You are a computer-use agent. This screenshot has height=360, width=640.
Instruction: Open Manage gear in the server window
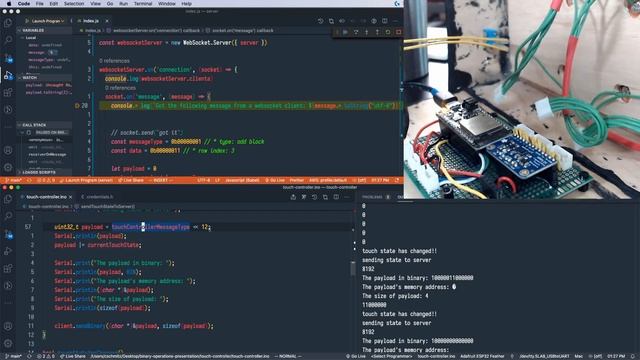click(8, 167)
